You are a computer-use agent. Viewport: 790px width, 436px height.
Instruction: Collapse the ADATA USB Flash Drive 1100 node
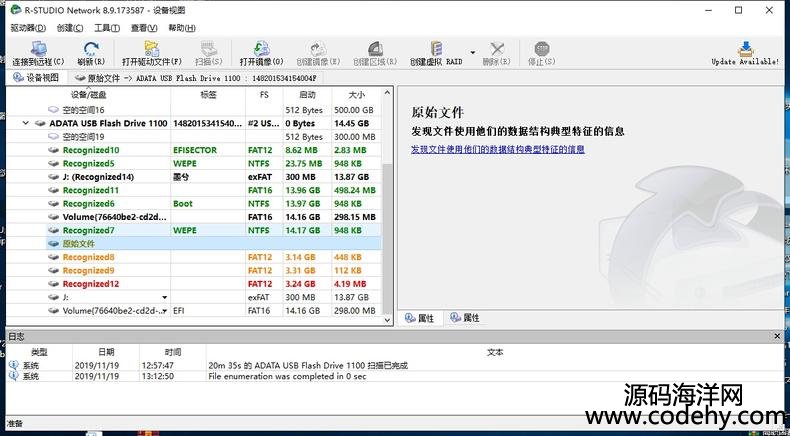tap(26, 123)
